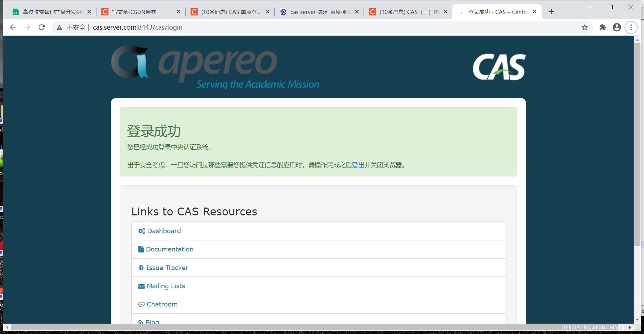Screen dimensions: 644x334
Task: Click the scrollbar down arrow
Action: click(637, 320)
